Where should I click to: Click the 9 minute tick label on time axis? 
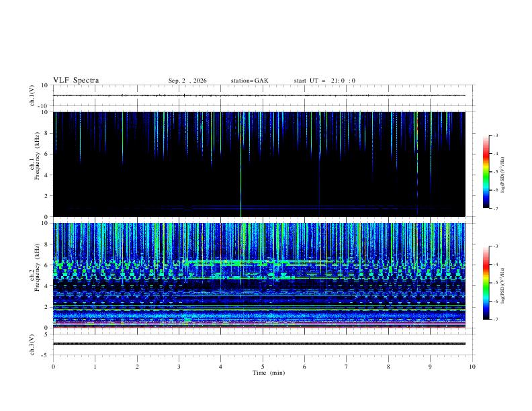pos(430,367)
